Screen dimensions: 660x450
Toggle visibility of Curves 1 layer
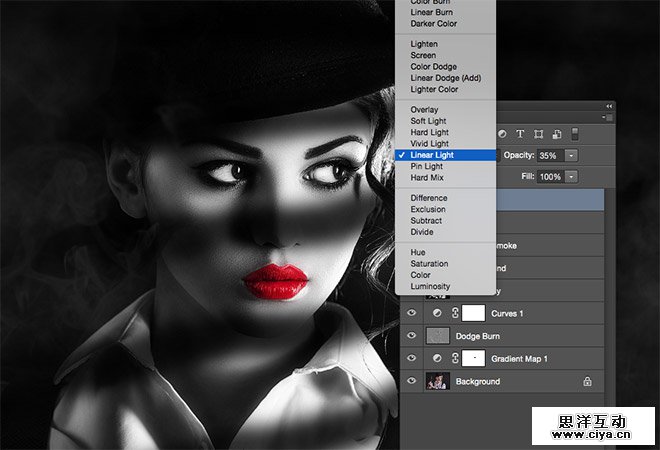click(411, 313)
